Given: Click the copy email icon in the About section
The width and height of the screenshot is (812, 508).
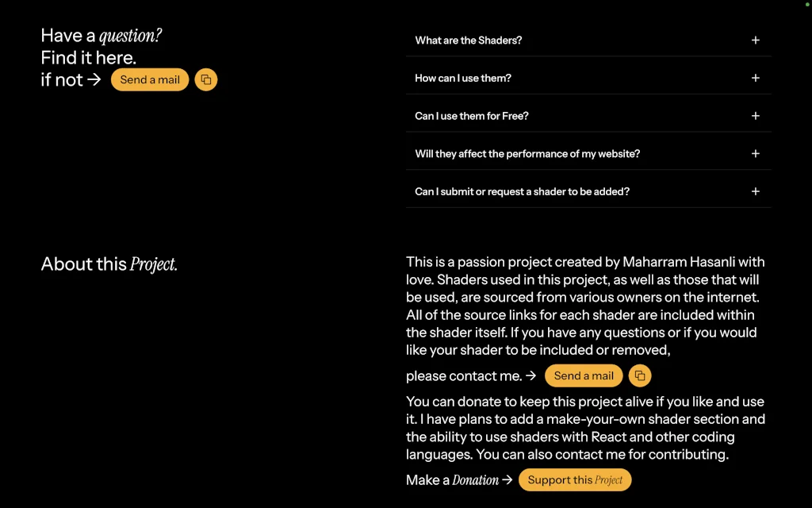Looking at the screenshot, I should [x=640, y=375].
